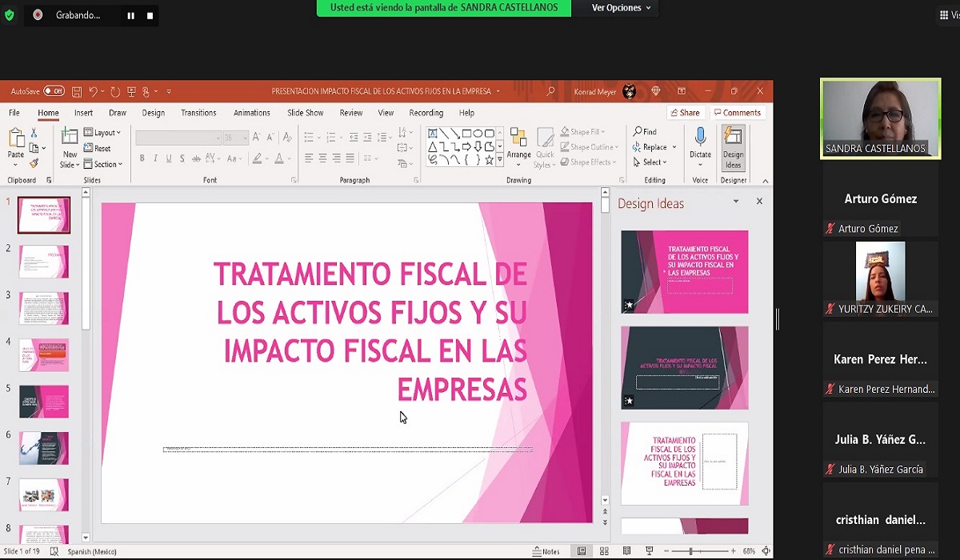
Task: Expand the Layout dropdown
Action: pos(102,133)
